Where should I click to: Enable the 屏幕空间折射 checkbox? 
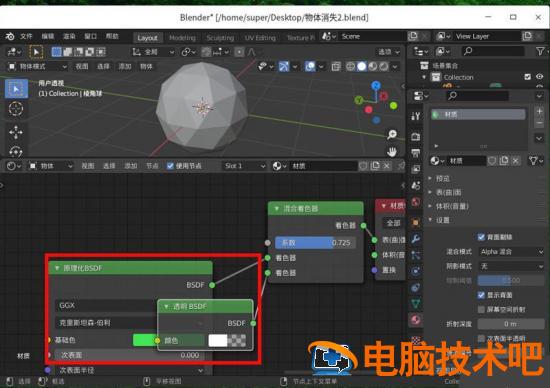[481, 309]
